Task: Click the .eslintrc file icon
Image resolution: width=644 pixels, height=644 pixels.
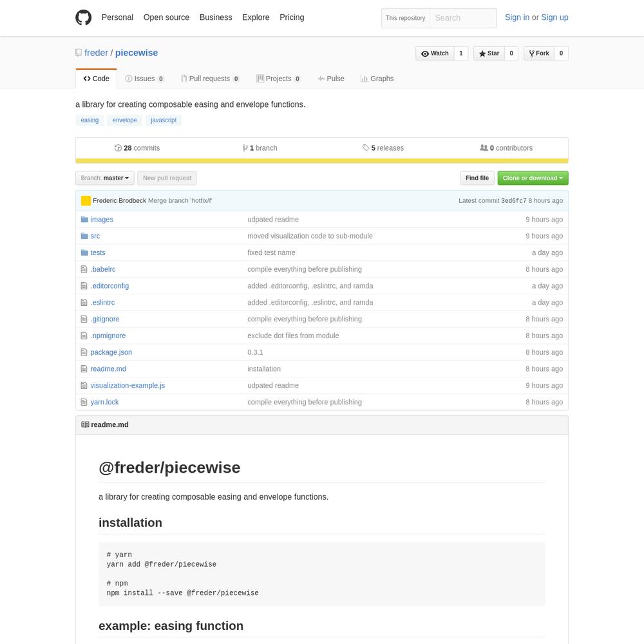Action: 84,302
